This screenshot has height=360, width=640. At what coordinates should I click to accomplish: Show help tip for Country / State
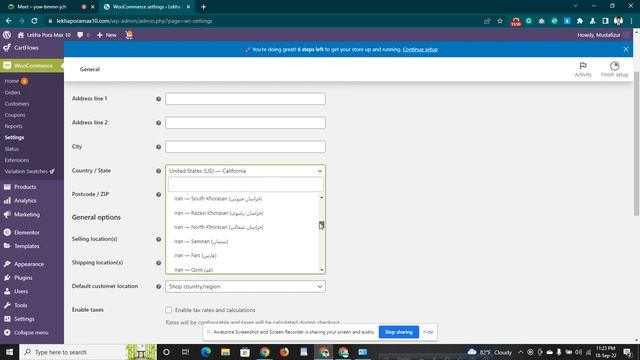click(x=158, y=171)
